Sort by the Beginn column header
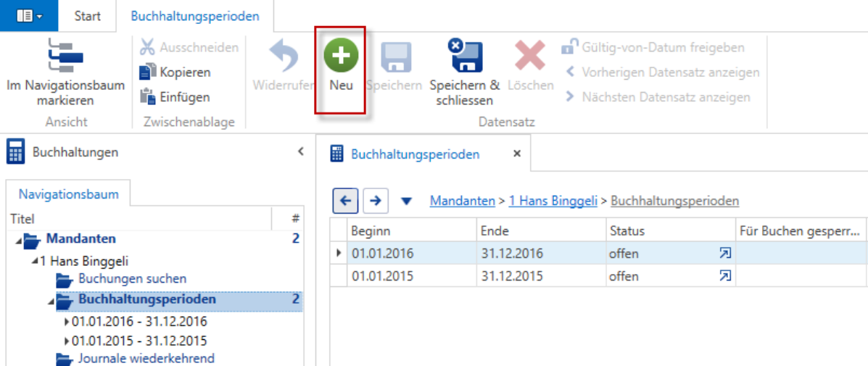The image size is (868, 366). [x=411, y=230]
